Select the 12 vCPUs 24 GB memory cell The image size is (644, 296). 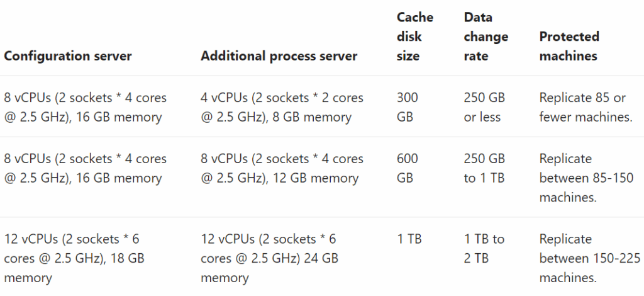point(270,258)
